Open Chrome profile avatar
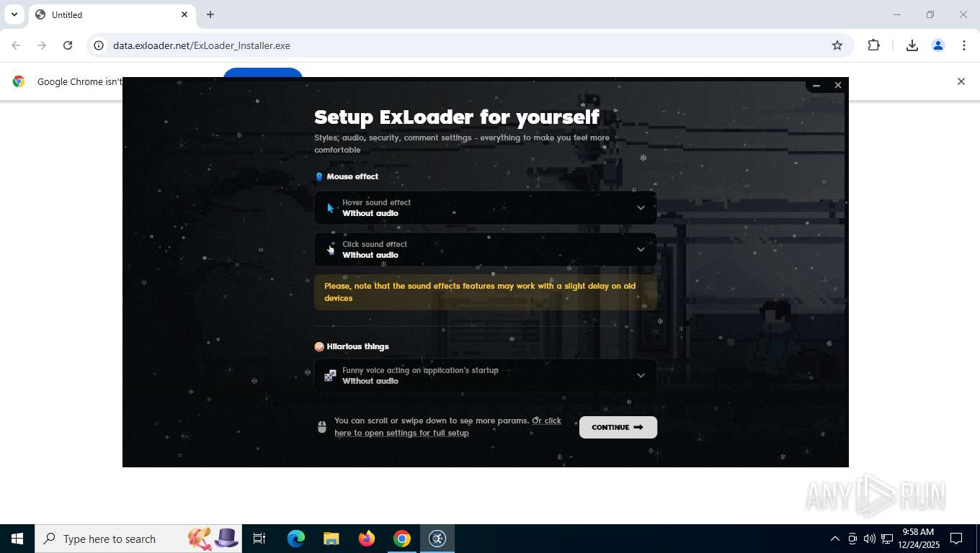Image resolution: width=980 pixels, height=553 pixels. pos(938,45)
